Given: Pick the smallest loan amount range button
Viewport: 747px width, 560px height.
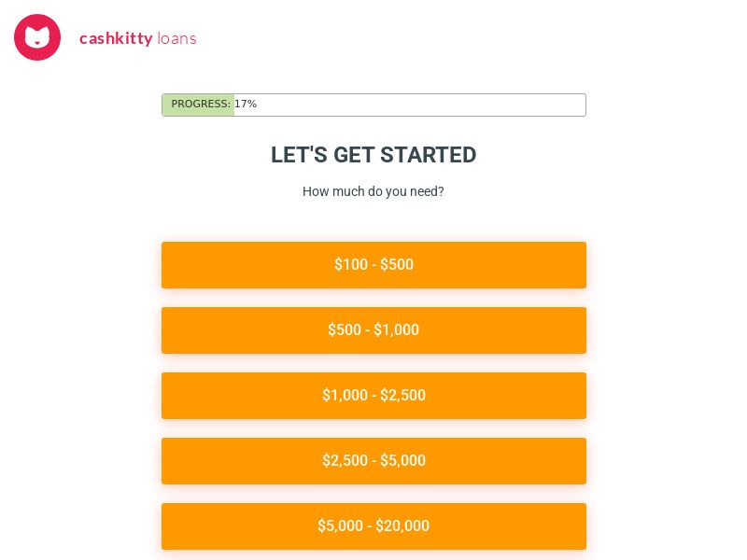Looking at the screenshot, I should [x=373, y=265].
